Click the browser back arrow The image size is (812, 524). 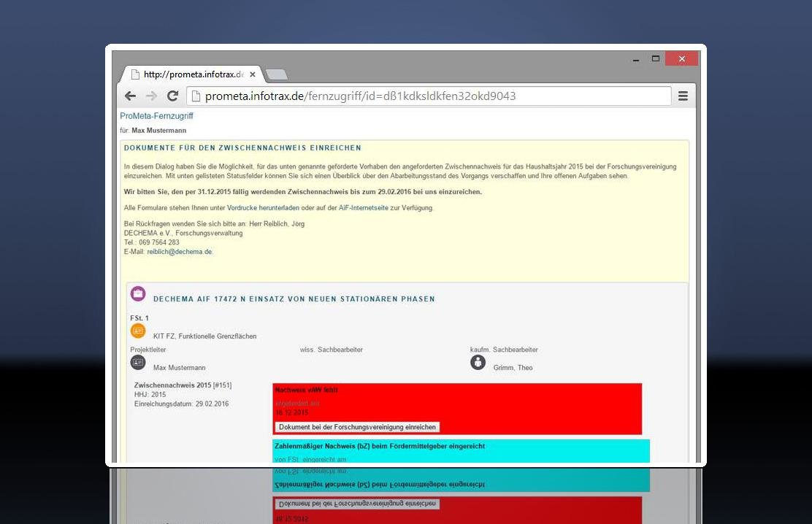tap(131, 96)
